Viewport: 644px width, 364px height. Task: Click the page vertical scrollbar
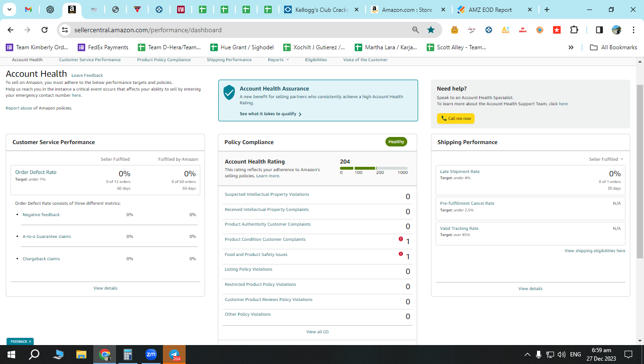(640, 172)
